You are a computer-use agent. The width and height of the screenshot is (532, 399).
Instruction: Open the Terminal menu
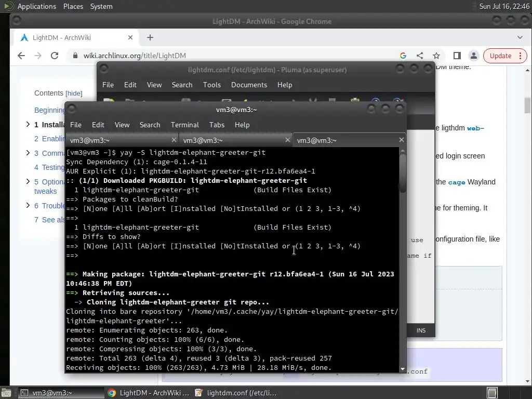(x=184, y=125)
